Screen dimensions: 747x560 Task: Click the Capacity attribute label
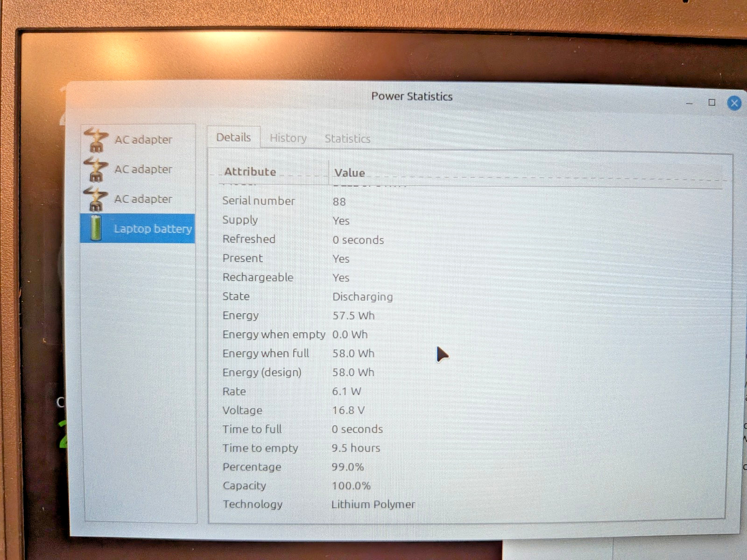pyautogui.click(x=244, y=486)
